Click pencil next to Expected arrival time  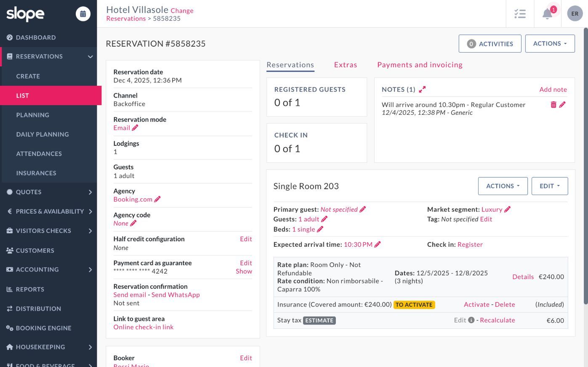pos(378,244)
